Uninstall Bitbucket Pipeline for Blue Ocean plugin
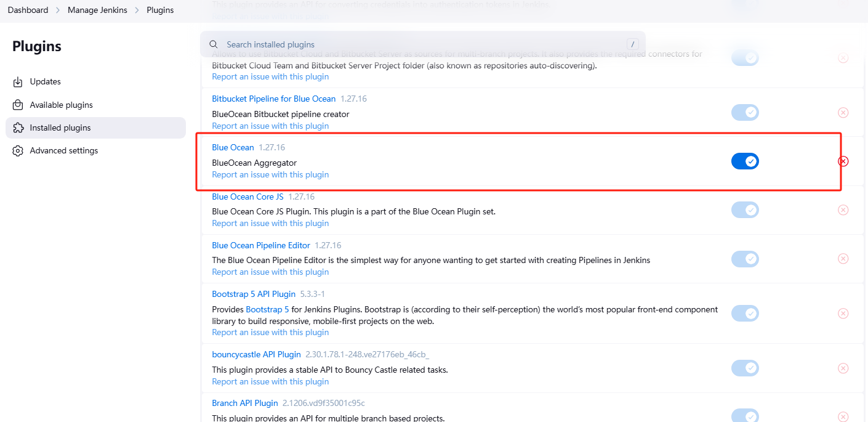868x422 pixels. click(843, 113)
